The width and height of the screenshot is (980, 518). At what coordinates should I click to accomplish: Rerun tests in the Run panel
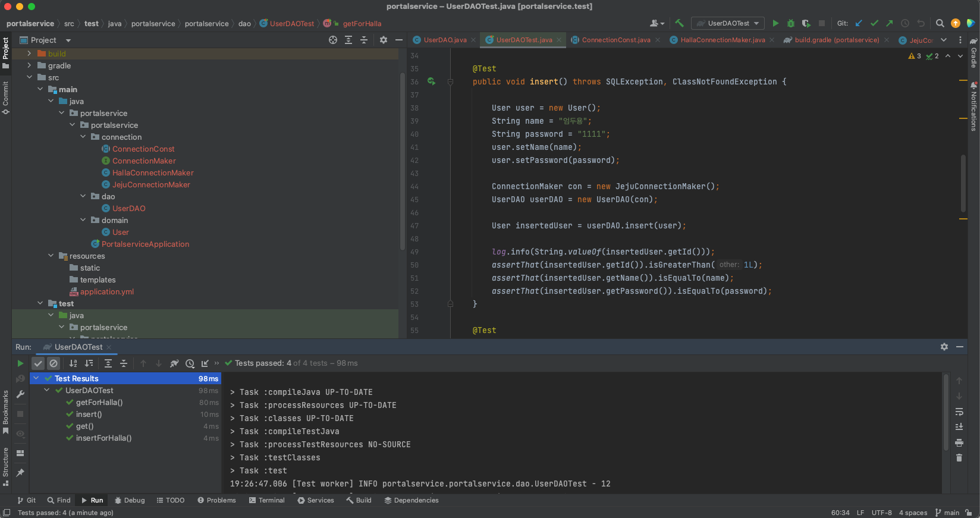point(20,363)
